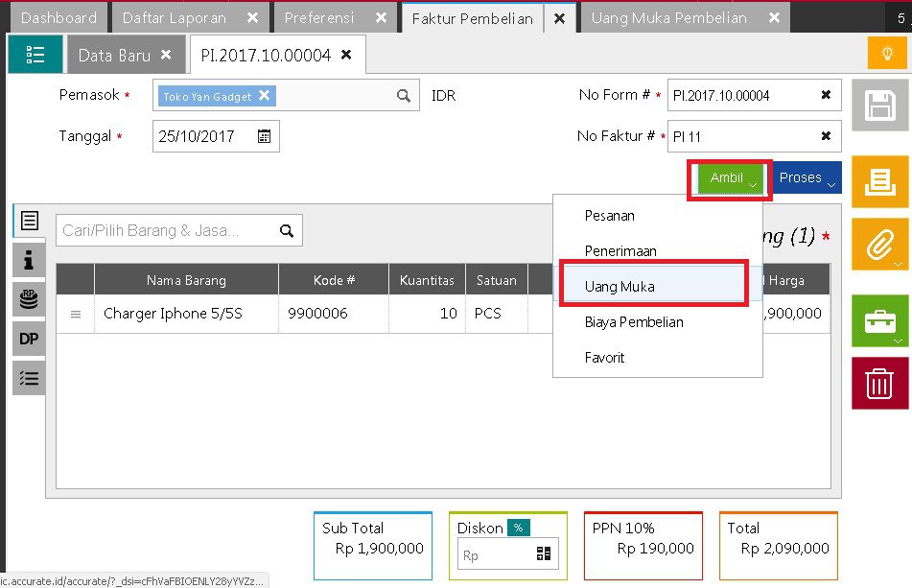Screen dimensions: 912x588
Task: Switch to the Daftar Laporan tab
Action: tap(174, 18)
